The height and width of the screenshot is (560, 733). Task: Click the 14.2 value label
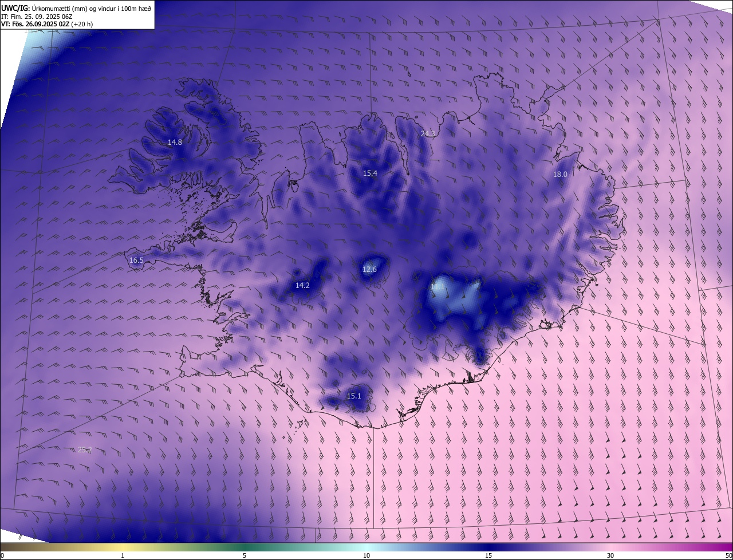(302, 285)
